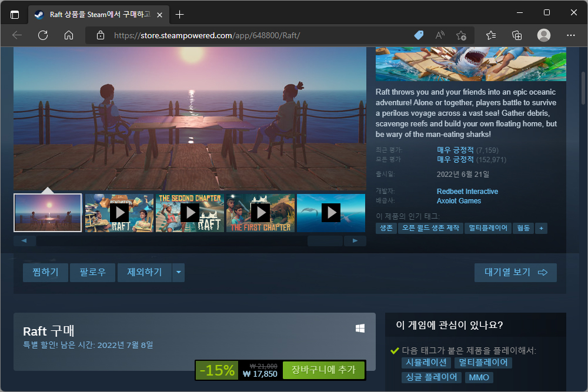Click the 이 게임에 관심이 있나요? heading

point(449,325)
